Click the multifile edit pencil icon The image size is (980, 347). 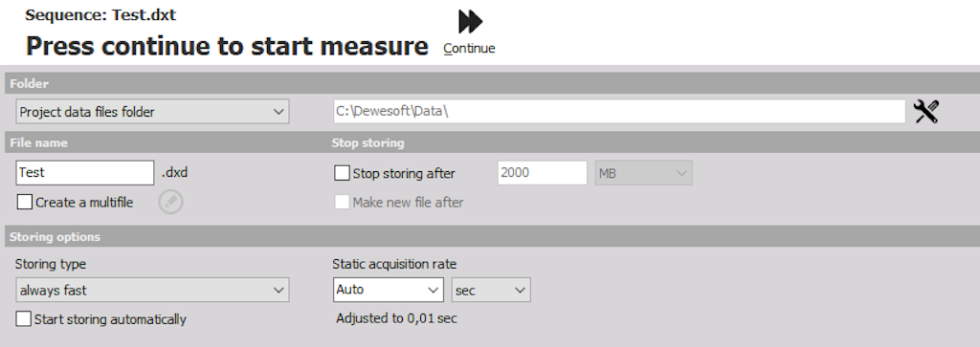(x=170, y=203)
